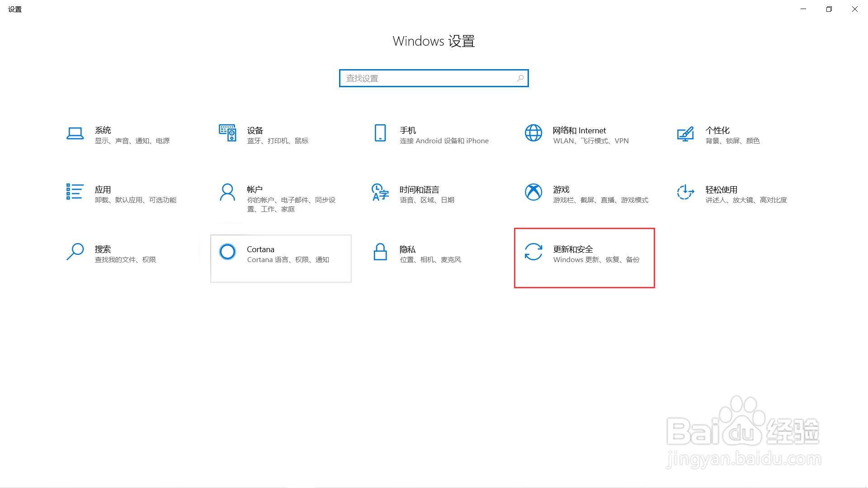Click description 蓝牙、打印机、鼠标

(x=278, y=141)
